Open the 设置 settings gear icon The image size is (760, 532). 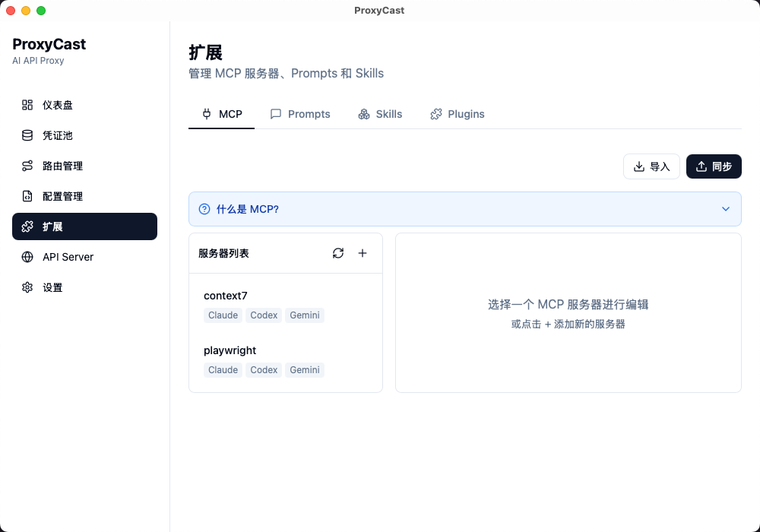coord(27,287)
